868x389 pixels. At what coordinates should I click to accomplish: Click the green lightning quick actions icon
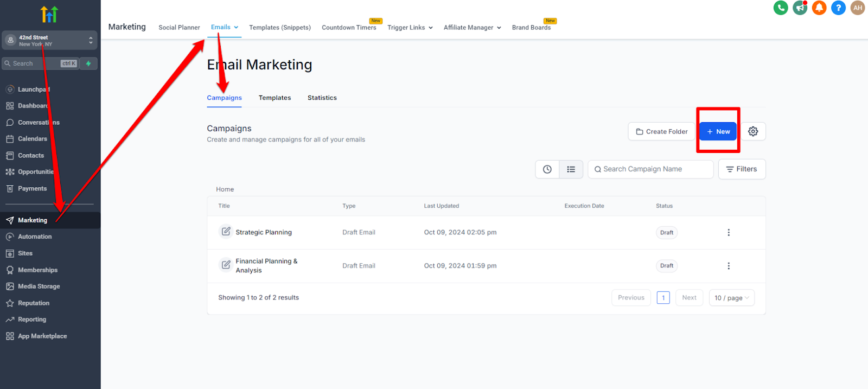tap(88, 63)
